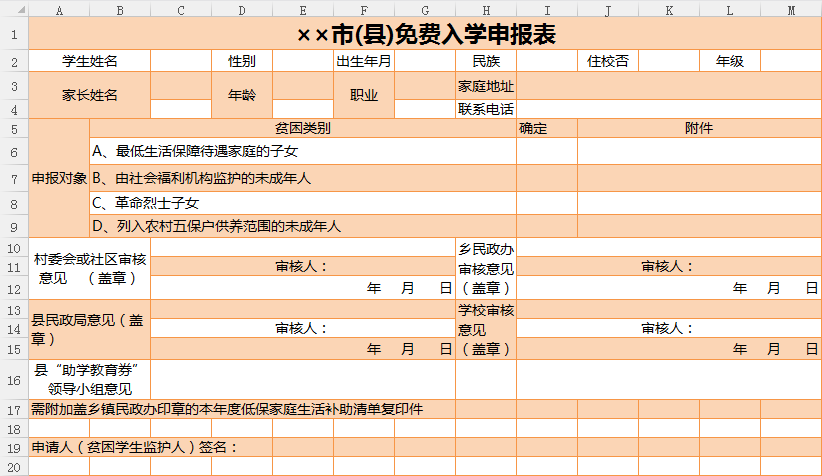Select column H header
This screenshot has height=476, width=822.
[485, 10]
